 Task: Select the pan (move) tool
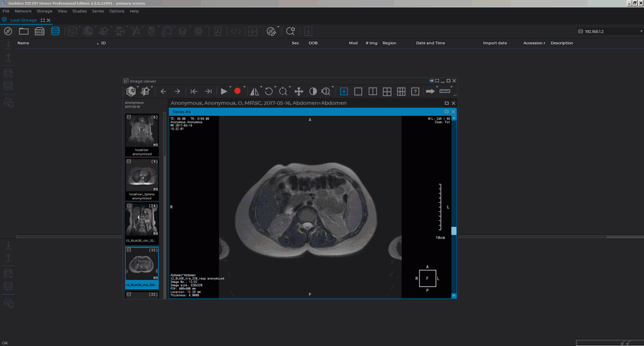click(298, 91)
